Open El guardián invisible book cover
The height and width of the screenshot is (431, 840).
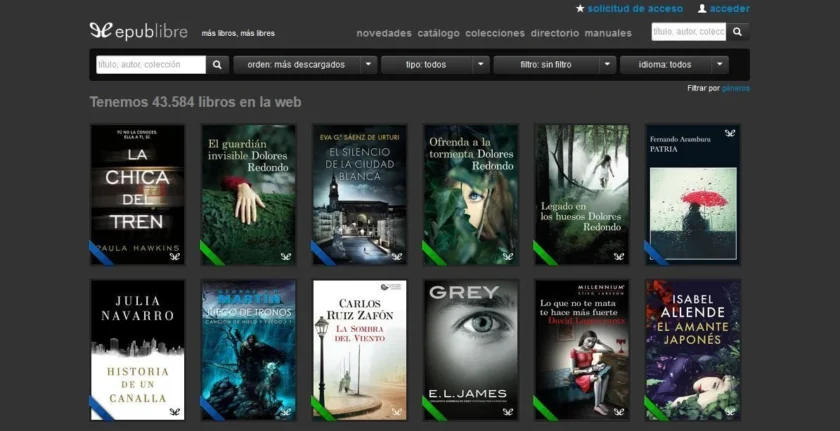tap(249, 195)
